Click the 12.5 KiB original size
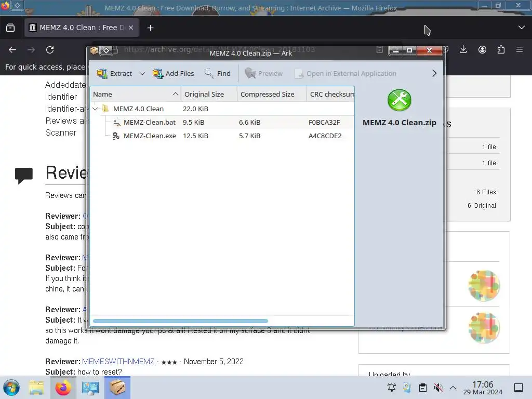The height and width of the screenshot is (399, 532). tap(195, 136)
